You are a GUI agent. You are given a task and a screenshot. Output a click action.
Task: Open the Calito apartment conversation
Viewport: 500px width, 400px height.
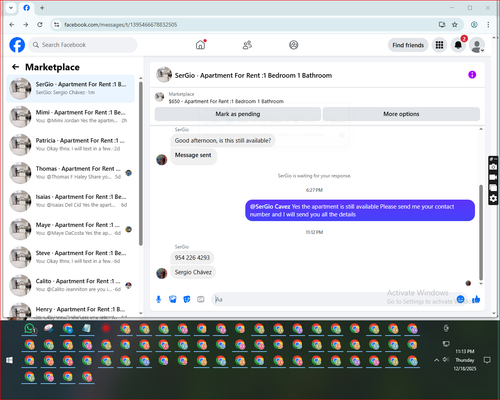click(71, 285)
